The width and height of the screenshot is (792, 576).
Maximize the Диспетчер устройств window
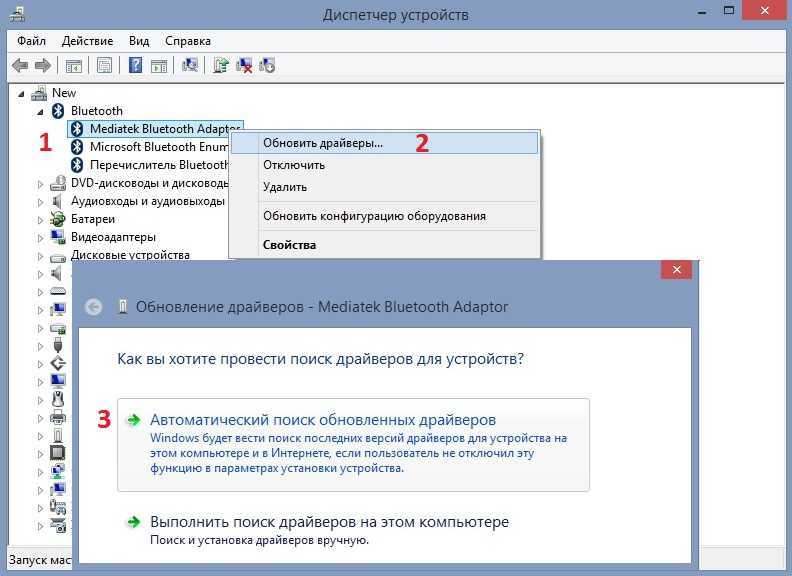pos(728,11)
